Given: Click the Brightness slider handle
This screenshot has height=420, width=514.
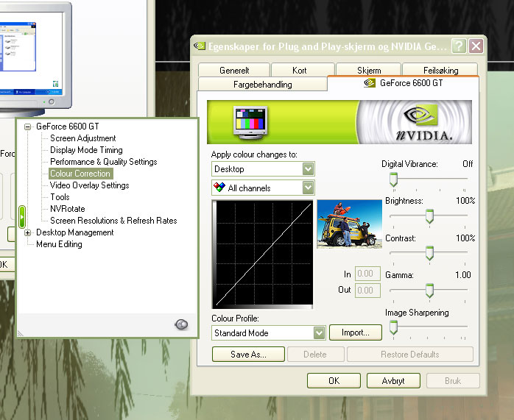Looking at the screenshot, I should pos(429,216).
